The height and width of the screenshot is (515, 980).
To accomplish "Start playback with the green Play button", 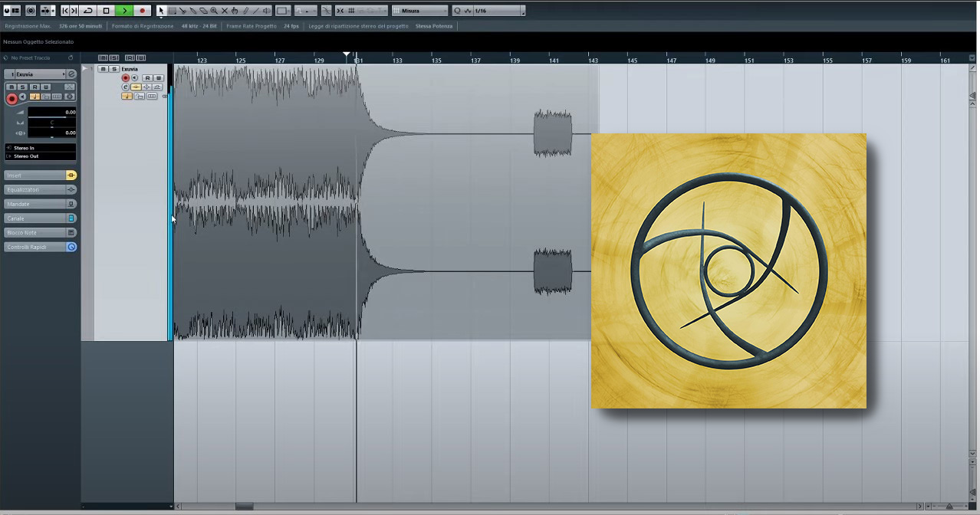I will point(124,11).
